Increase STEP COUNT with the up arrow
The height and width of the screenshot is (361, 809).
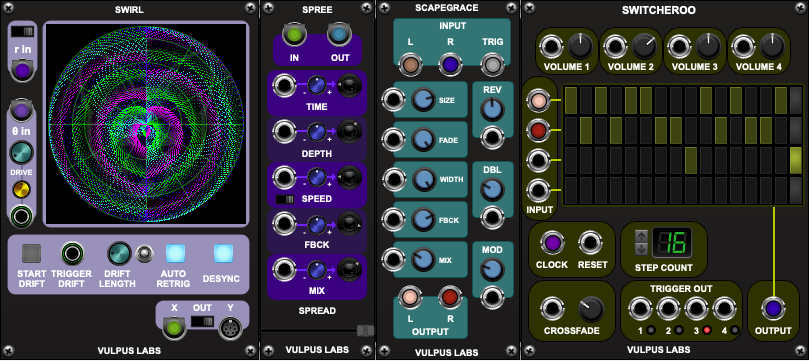pyautogui.click(x=641, y=236)
